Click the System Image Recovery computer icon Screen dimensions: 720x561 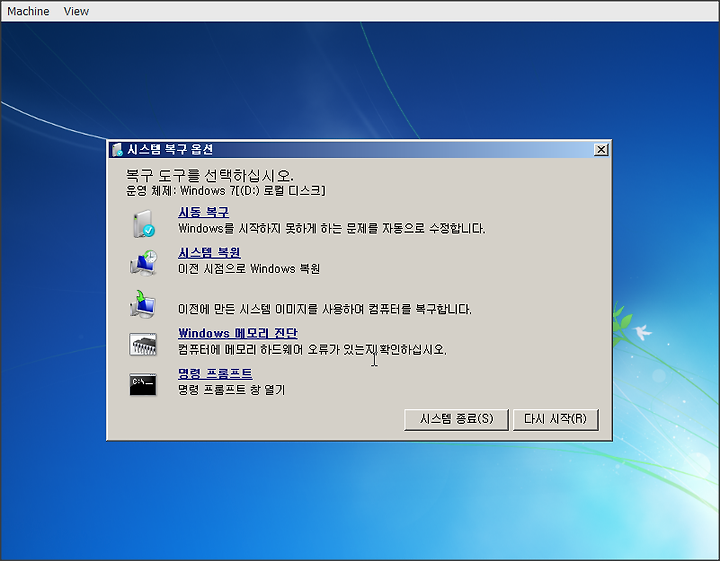143,304
